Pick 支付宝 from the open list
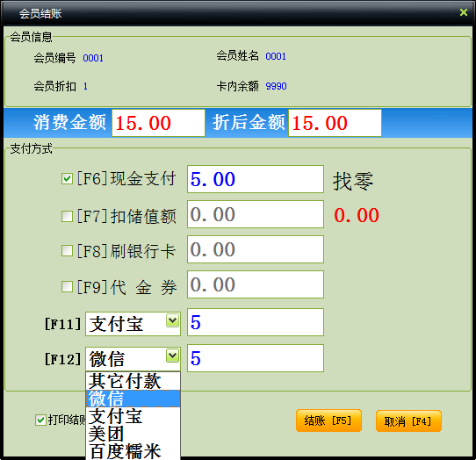The height and width of the screenshot is (460, 476). click(133, 416)
